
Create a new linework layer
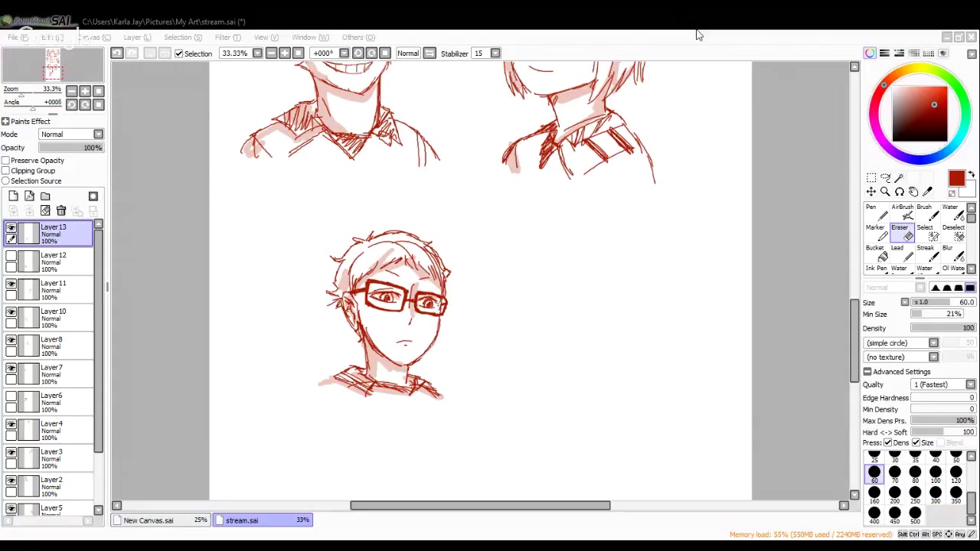[29, 196]
